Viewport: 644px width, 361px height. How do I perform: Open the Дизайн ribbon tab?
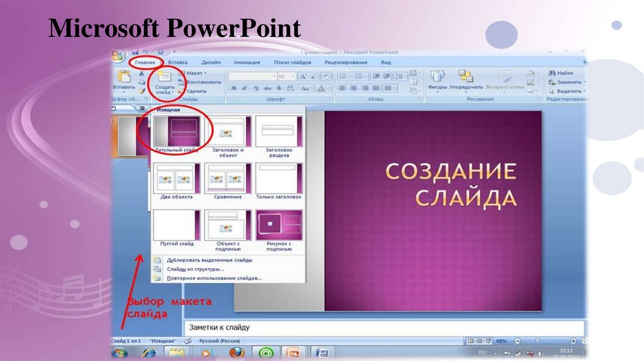pos(211,62)
